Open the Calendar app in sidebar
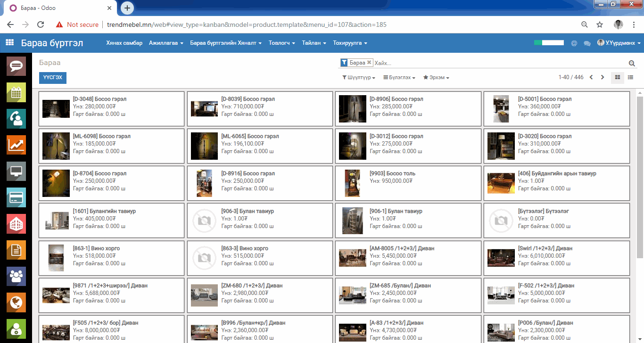The width and height of the screenshot is (644, 343). tap(16, 92)
